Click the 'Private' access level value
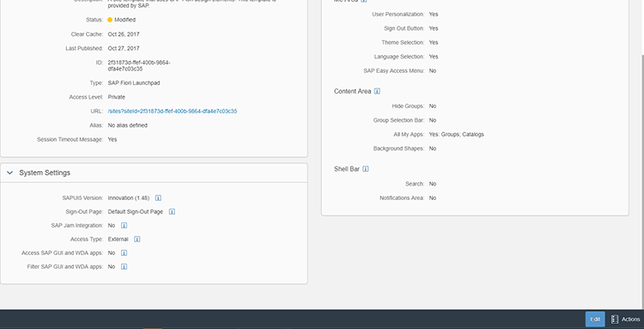Image resolution: width=644 pixels, height=329 pixels. (117, 97)
